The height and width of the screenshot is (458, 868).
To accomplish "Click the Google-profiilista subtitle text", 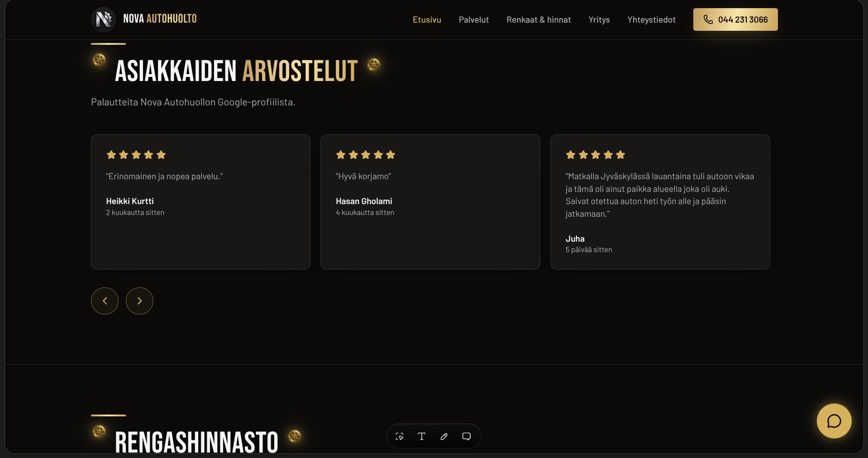I will pyautogui.click(x=193, y=102).
